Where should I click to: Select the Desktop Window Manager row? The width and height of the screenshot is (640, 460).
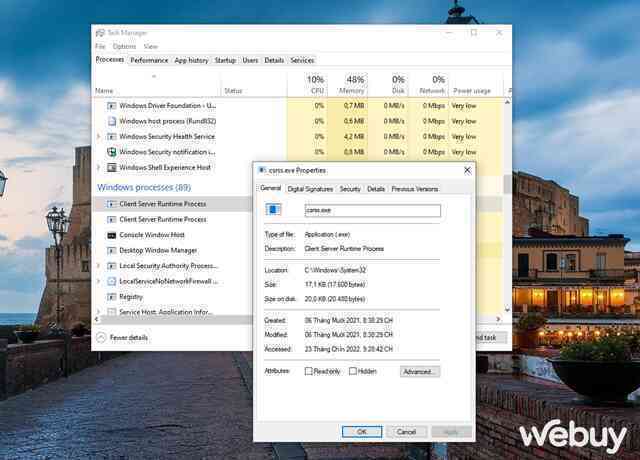coord(173,251)
